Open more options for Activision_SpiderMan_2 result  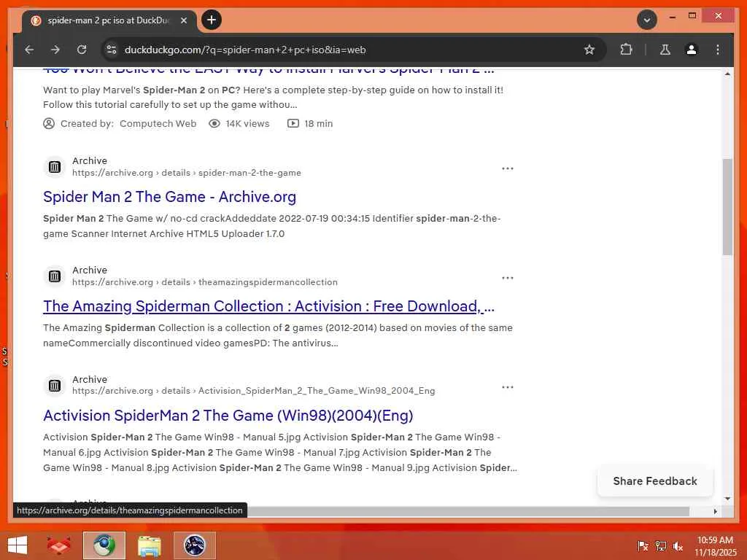point(508,387)
